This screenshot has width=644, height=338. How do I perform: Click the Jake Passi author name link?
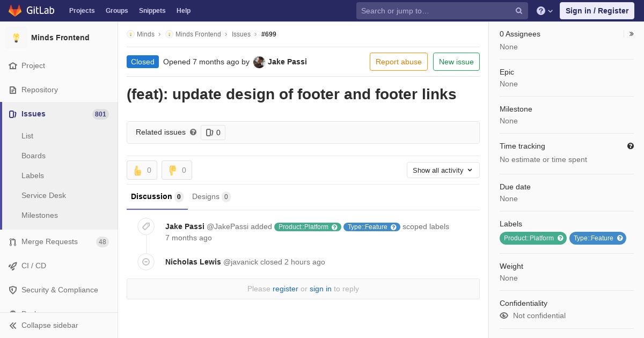coord(287,62)
